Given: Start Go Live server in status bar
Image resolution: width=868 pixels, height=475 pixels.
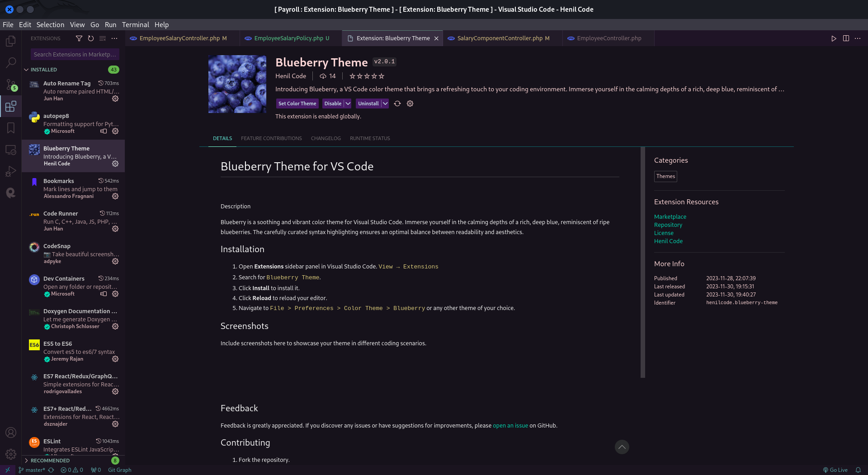Looking at the screenshot, I should 835,470.
